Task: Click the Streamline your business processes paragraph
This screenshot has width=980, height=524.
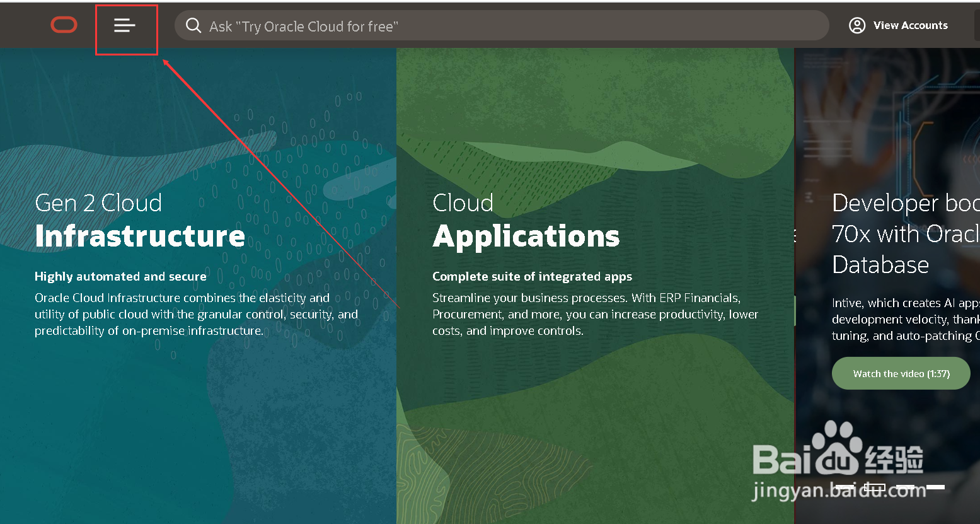Action: [x=595, y=314]
